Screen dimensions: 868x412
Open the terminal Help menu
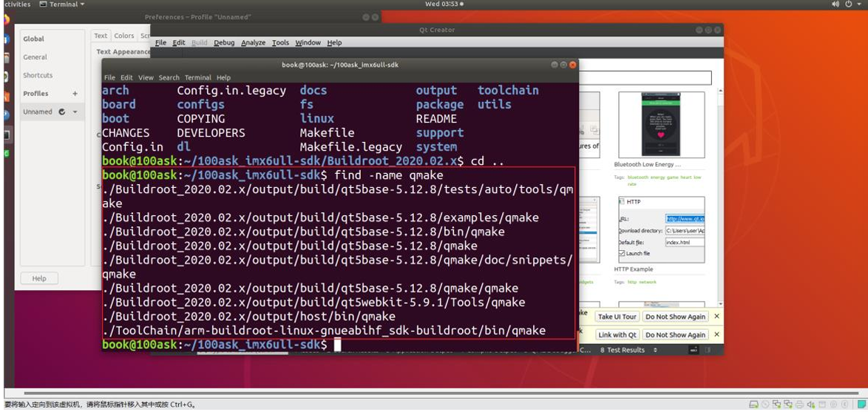point(223,78)
